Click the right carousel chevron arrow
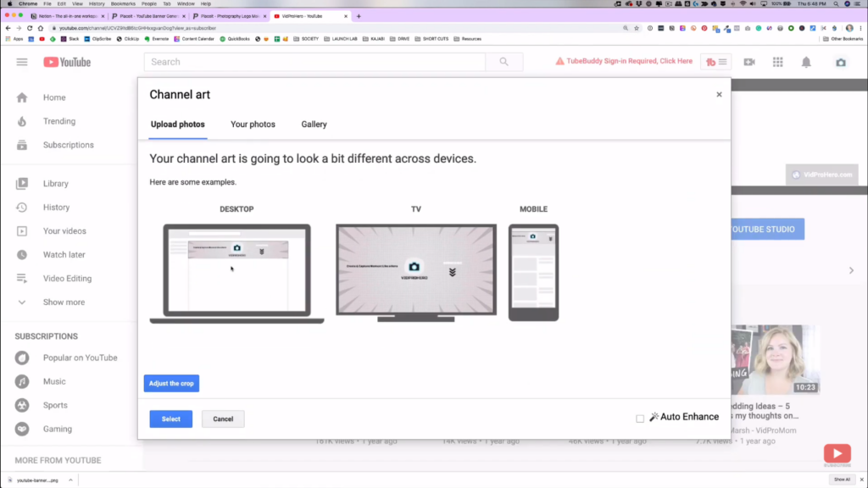 coord(851,270)
